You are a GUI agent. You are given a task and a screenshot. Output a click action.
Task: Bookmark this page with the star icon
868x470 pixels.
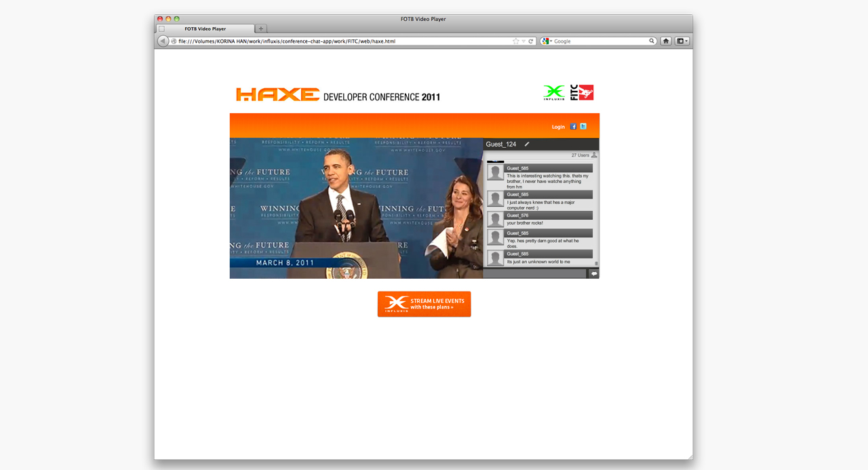(x=515, y=41)
